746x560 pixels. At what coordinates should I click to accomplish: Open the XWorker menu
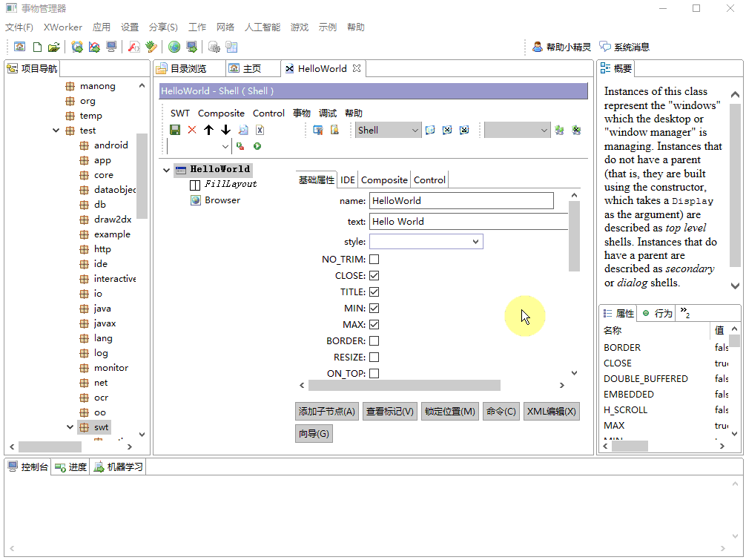pos(63,27)
